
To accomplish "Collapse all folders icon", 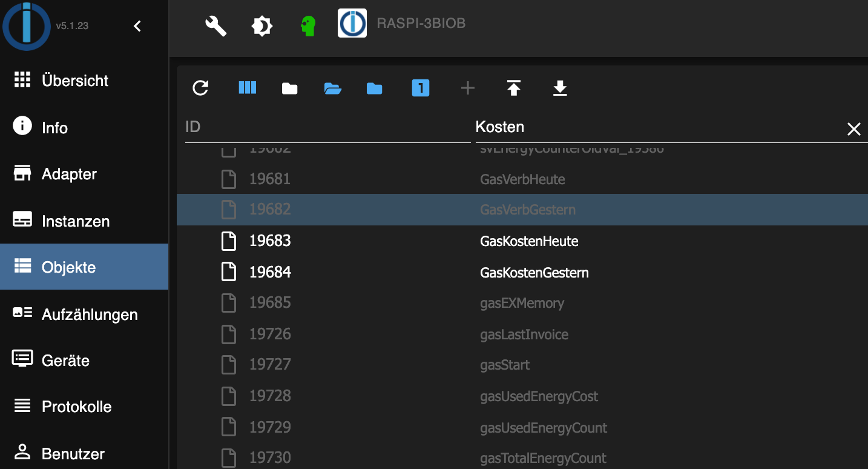I will click(290, 88).
